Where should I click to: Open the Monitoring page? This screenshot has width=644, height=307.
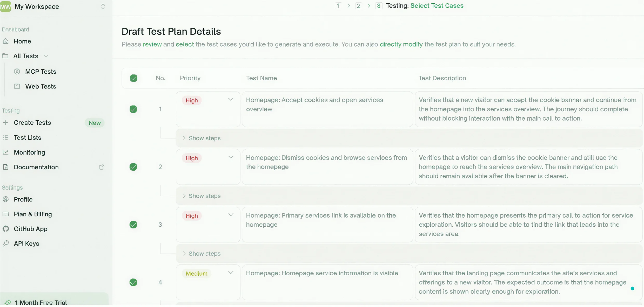tap(29, 152)
